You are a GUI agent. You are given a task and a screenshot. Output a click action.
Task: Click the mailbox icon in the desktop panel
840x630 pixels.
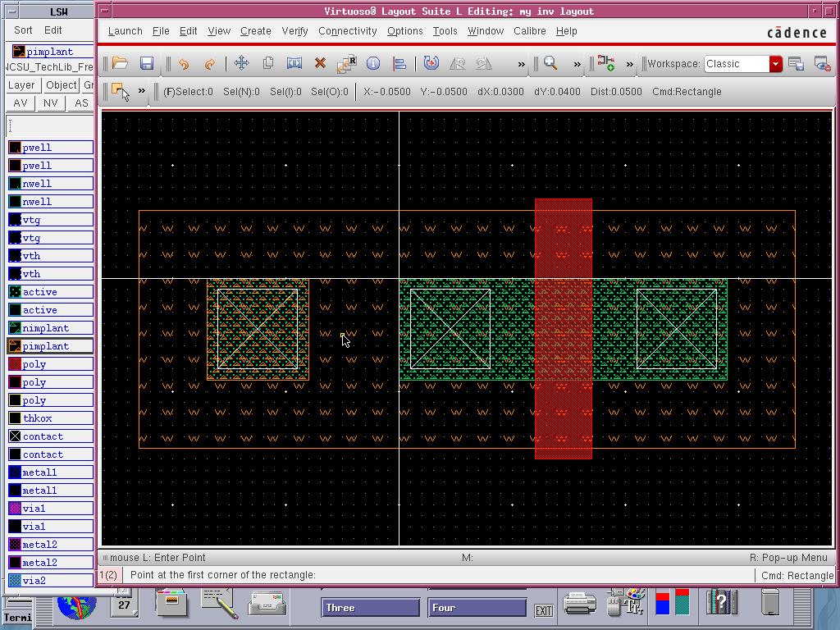[267, 602]
